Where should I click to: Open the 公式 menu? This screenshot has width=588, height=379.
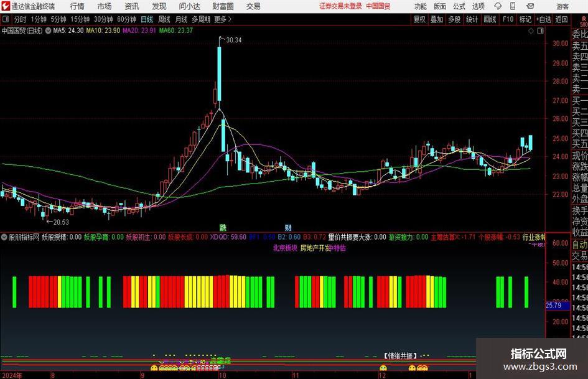click(459, 6)
